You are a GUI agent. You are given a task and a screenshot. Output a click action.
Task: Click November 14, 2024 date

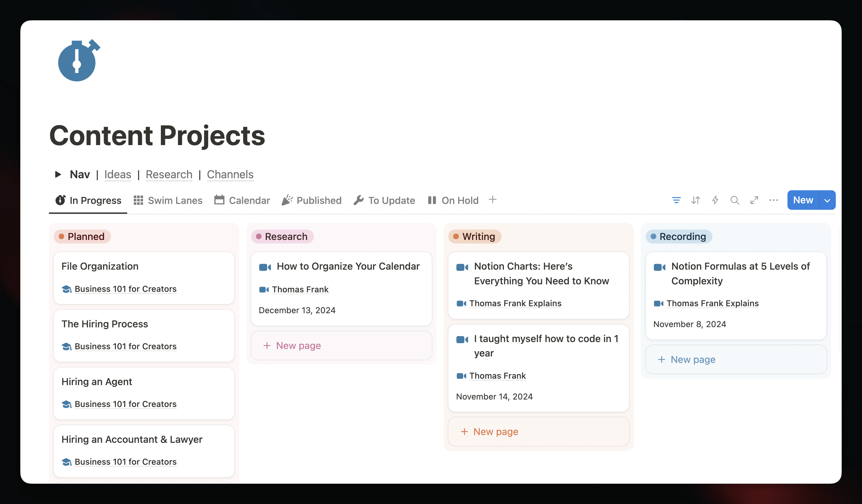(x=494, y=397)
